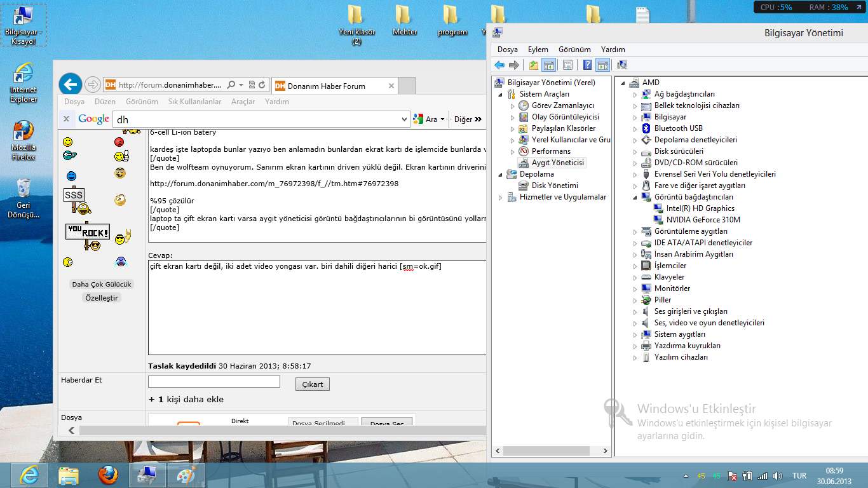Expand Paylaşılan Klasörler tree node
868x488 pixels.
click(x=513, y=128)
